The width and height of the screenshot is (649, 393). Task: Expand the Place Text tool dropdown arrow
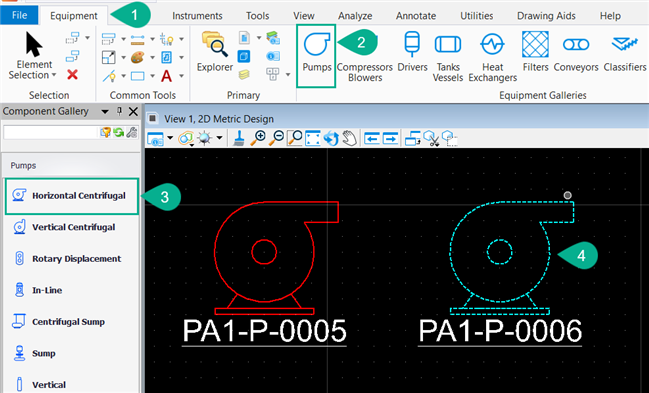coord(181,76)
